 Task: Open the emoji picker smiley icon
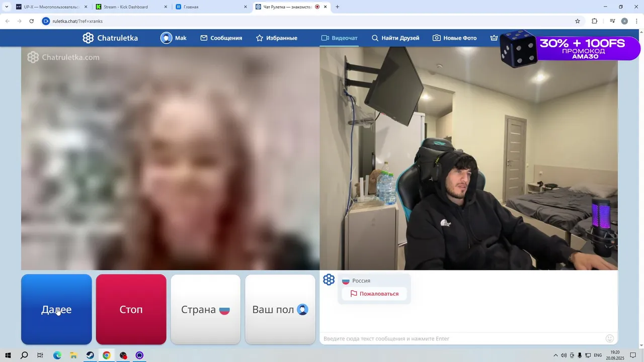coord(610,338)
